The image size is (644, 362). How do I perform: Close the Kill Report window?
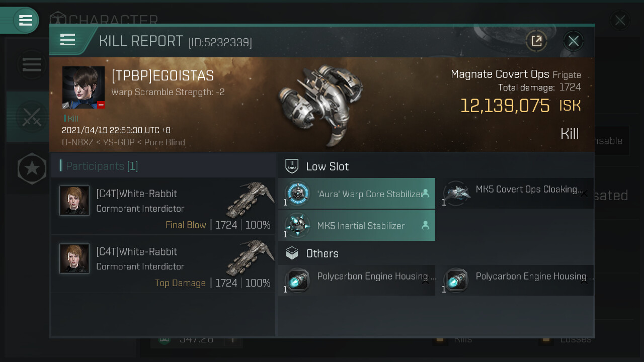click(573, 41)
